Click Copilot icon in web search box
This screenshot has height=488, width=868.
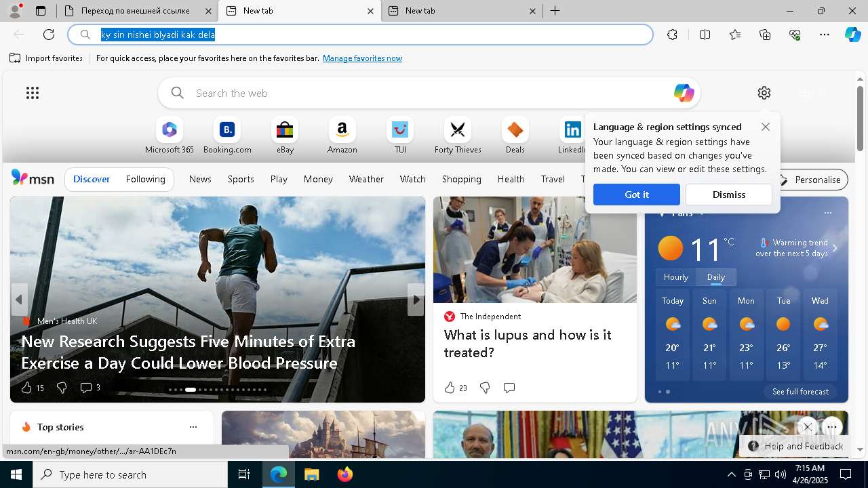click(684, 93)
